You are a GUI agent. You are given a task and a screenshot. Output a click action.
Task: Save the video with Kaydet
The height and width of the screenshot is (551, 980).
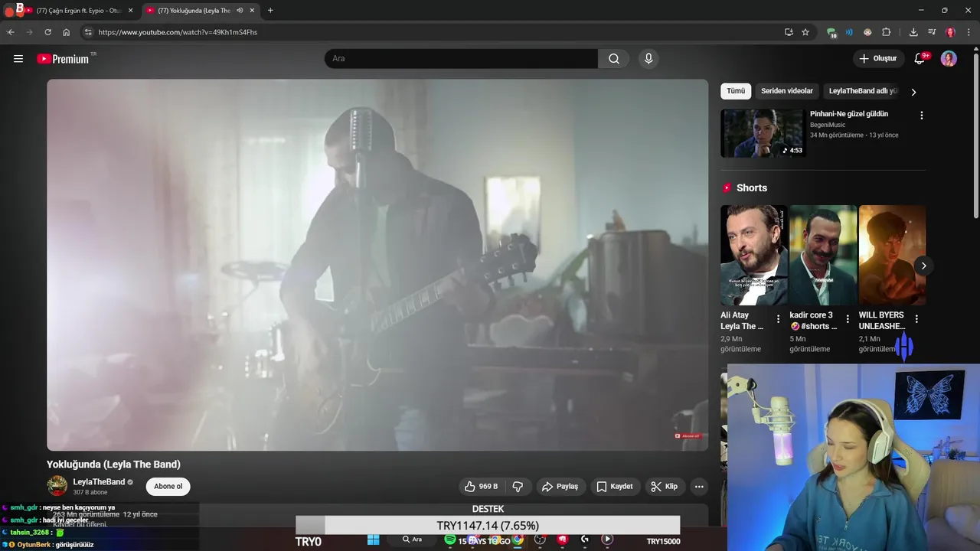point(615,487)
